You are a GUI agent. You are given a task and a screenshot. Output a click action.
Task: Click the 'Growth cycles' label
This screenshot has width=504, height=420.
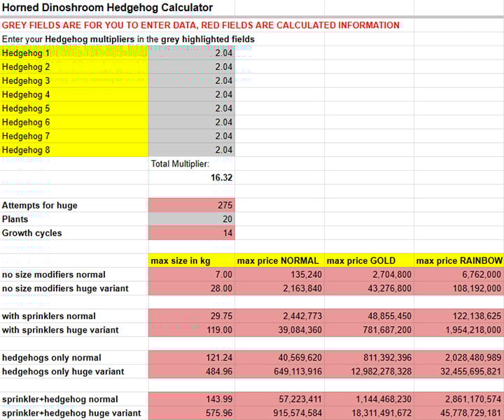pos(31,233)
